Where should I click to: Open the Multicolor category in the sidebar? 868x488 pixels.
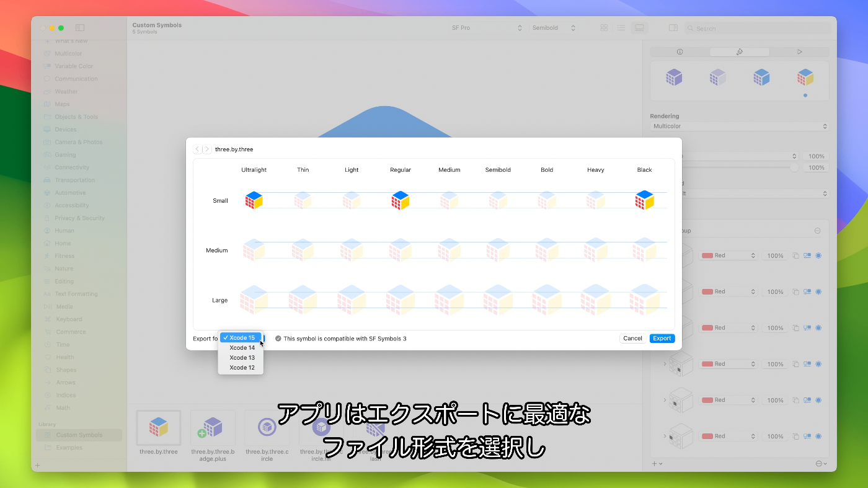pos(68,53)
